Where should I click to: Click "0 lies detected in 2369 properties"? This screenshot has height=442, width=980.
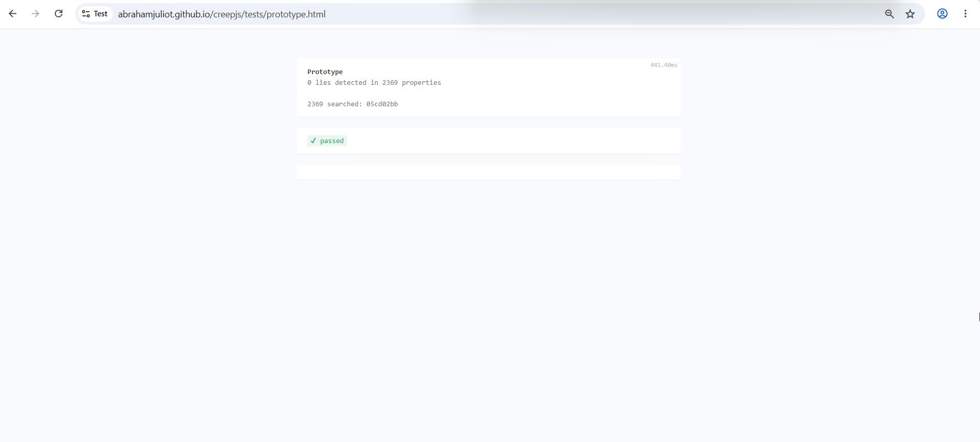tap(374, 83)
